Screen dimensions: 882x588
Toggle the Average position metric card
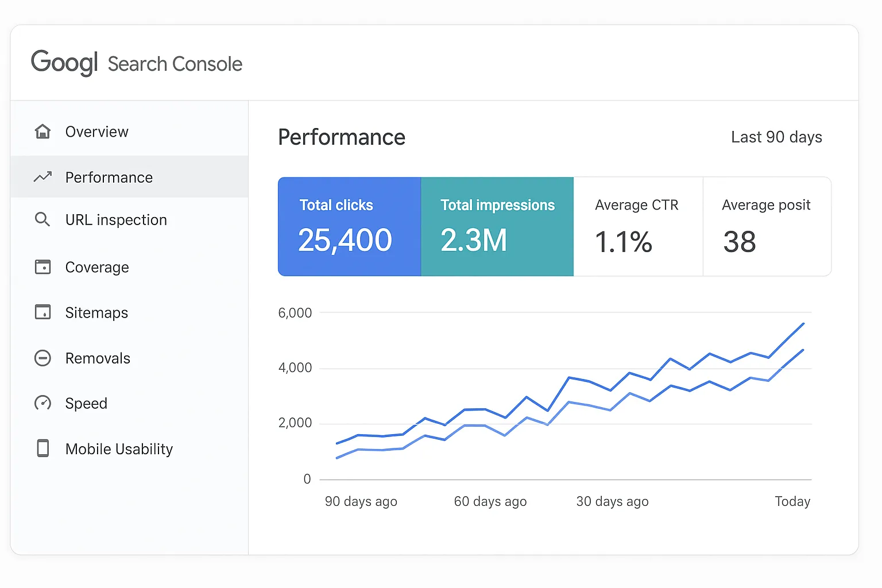pyautogui.click(x=767, y=226)
